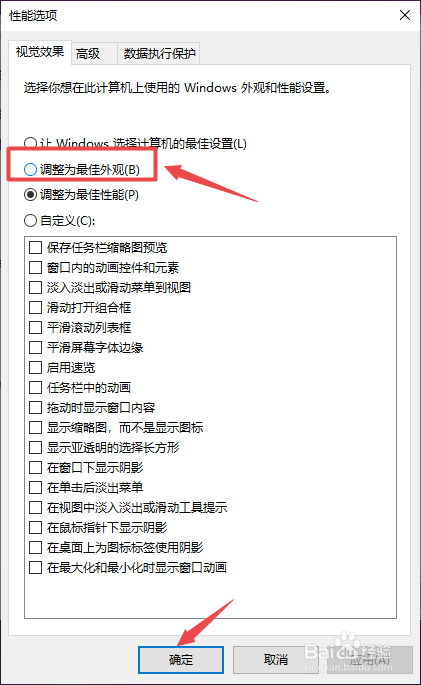Click the 确定 button
This screenshot has height=685, width=421.
tap(181, 660)
